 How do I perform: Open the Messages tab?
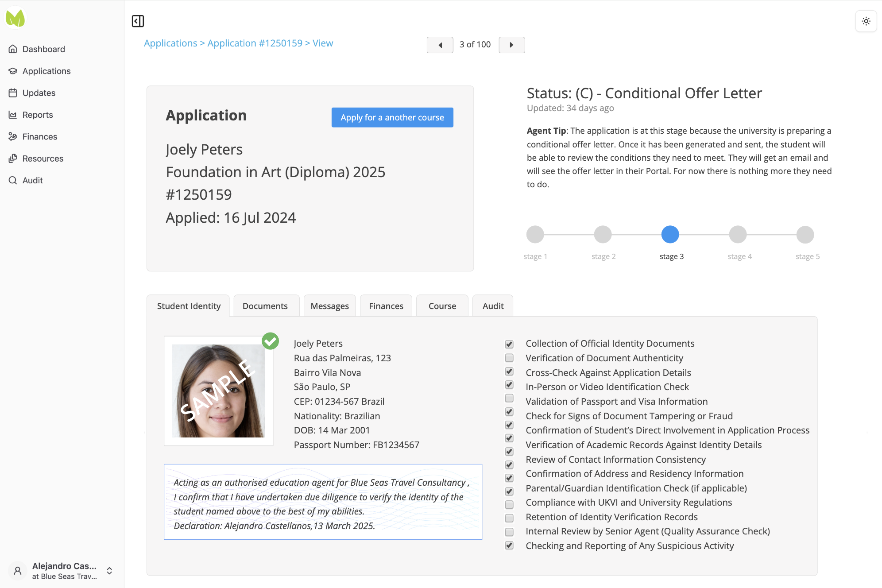coord(329,306)
